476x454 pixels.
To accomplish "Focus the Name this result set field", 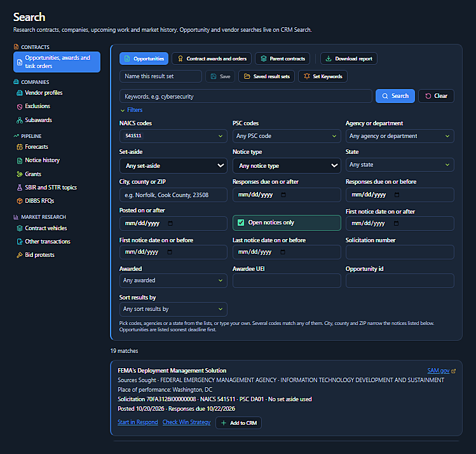I will coord(161,76).
